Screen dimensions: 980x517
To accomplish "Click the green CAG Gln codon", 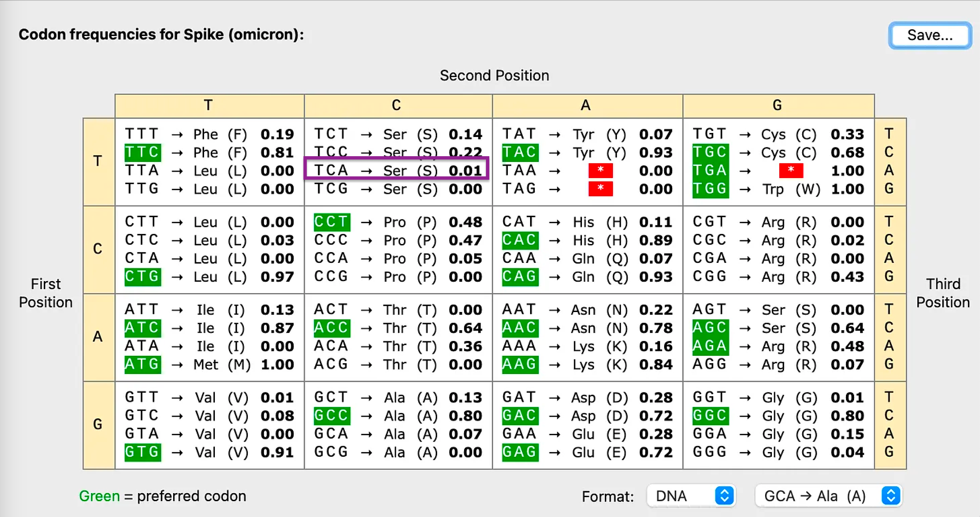I will click(520, 277).
